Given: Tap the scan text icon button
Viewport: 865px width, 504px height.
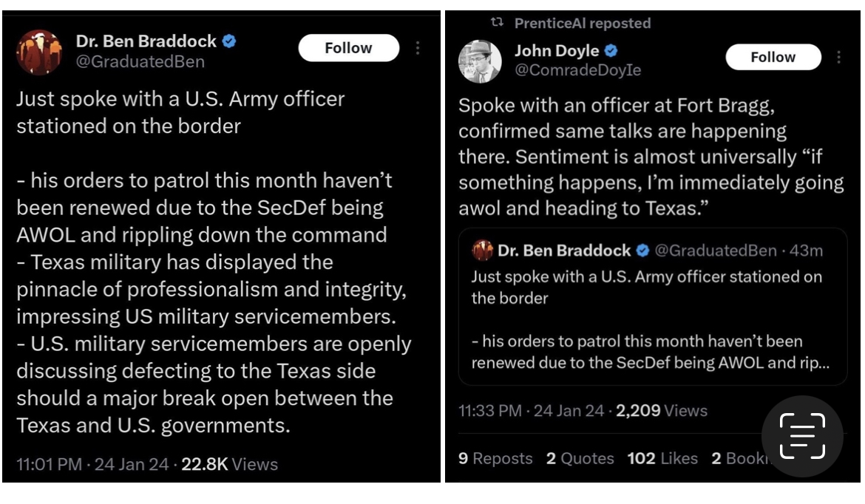Looking at the screenshot, I should point(802,436).
